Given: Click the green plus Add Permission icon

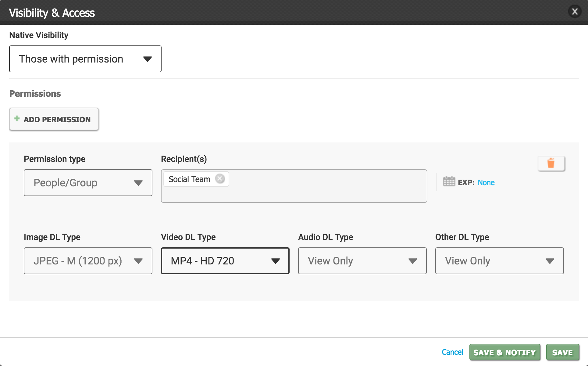Looking at the screenshot, I should [17, 119].
